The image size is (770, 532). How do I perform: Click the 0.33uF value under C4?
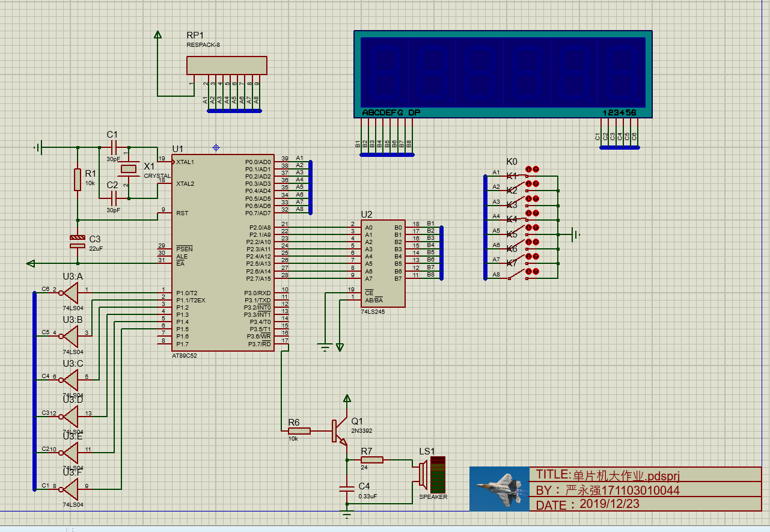pyautogui.click(x=367, y=495)
